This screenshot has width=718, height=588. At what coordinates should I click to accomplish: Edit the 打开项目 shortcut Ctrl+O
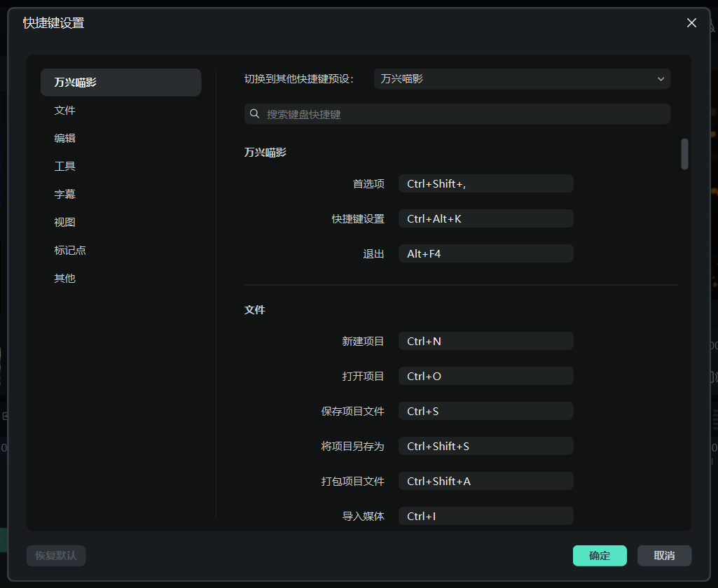pos(486,376)
